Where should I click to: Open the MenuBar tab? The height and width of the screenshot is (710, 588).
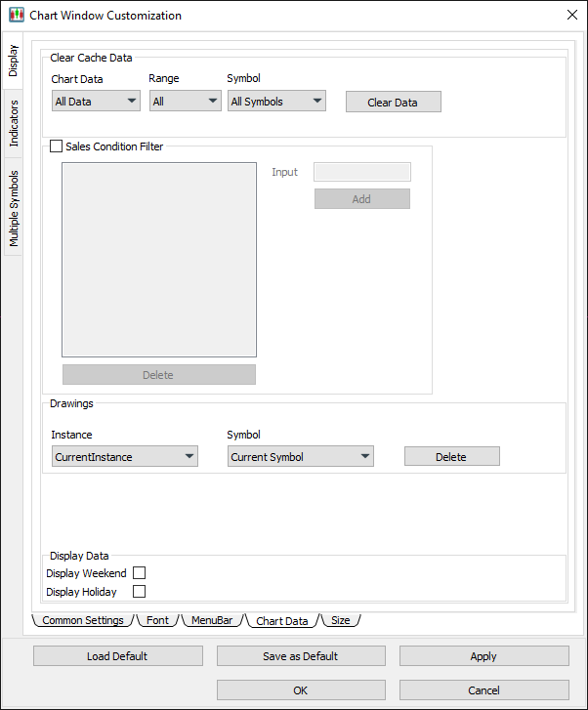point(211,621)
